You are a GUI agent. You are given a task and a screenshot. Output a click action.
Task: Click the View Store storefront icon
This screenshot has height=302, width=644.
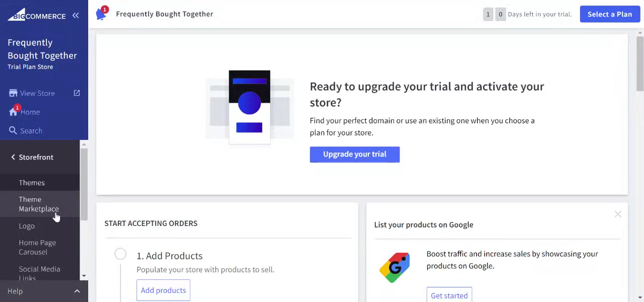click(x=13, y=93)
